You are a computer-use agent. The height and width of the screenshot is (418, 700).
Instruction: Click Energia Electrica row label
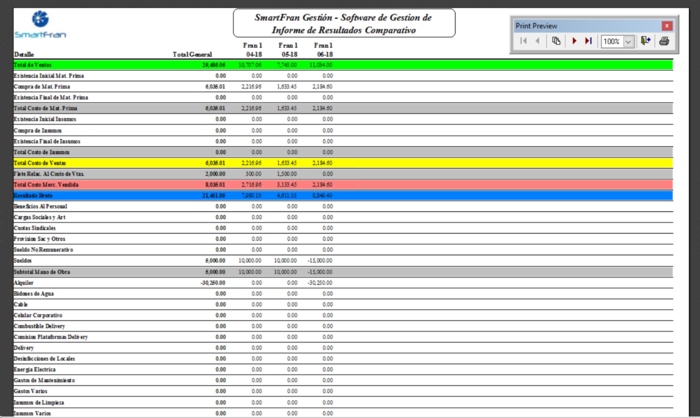[35, 369]
